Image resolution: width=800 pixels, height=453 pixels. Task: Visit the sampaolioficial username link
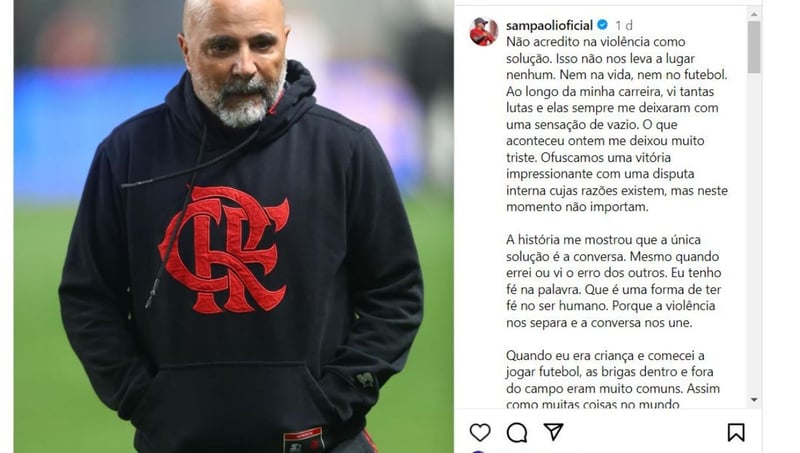(549, 25)
